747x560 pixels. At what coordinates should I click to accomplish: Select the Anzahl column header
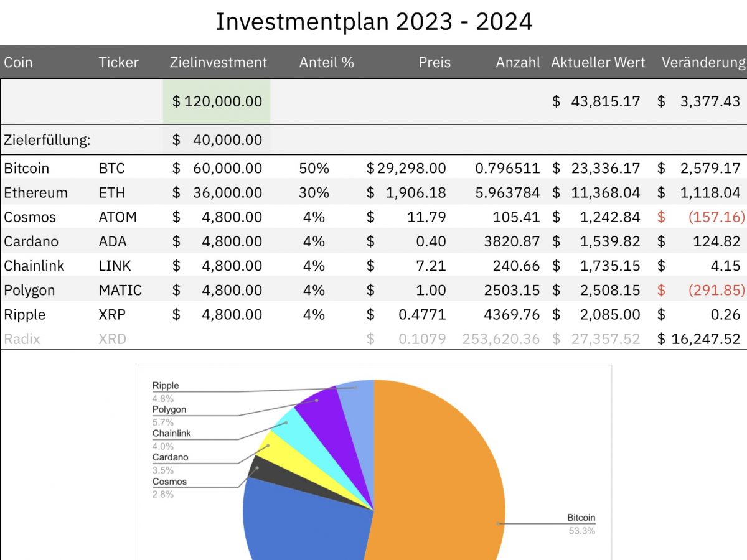(518, 62)
